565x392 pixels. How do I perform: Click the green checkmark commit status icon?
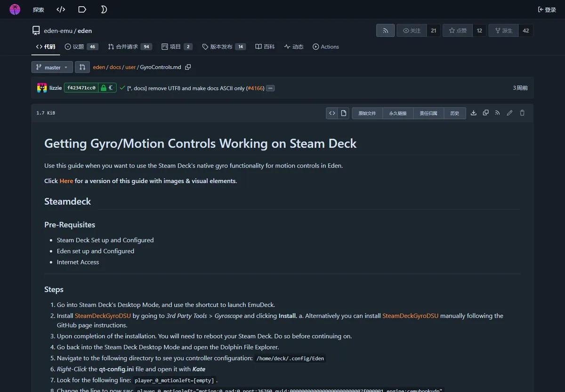(122, 88)
